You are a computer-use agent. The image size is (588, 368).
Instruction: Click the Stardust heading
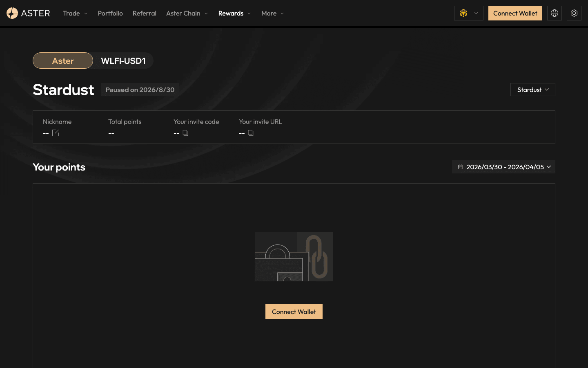63,90
